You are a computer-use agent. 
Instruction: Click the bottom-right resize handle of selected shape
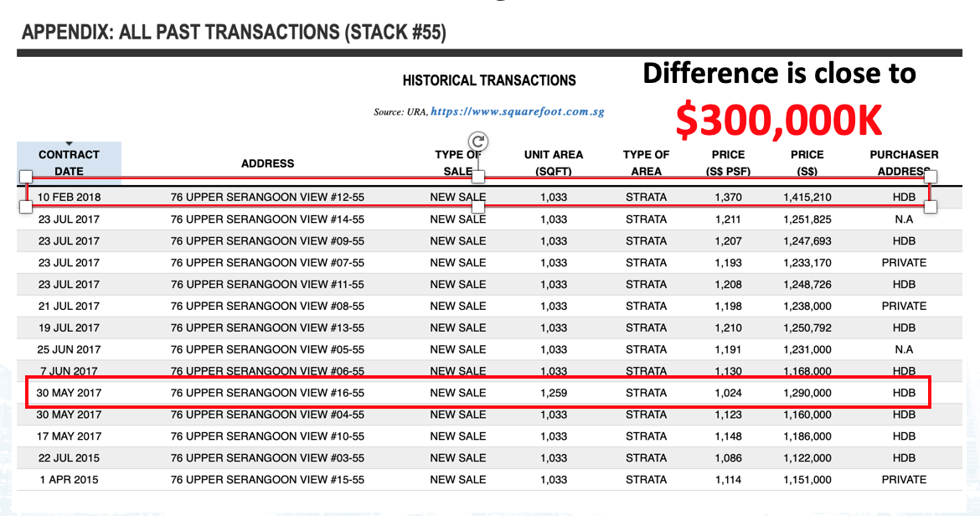click(x=931, y=206)
